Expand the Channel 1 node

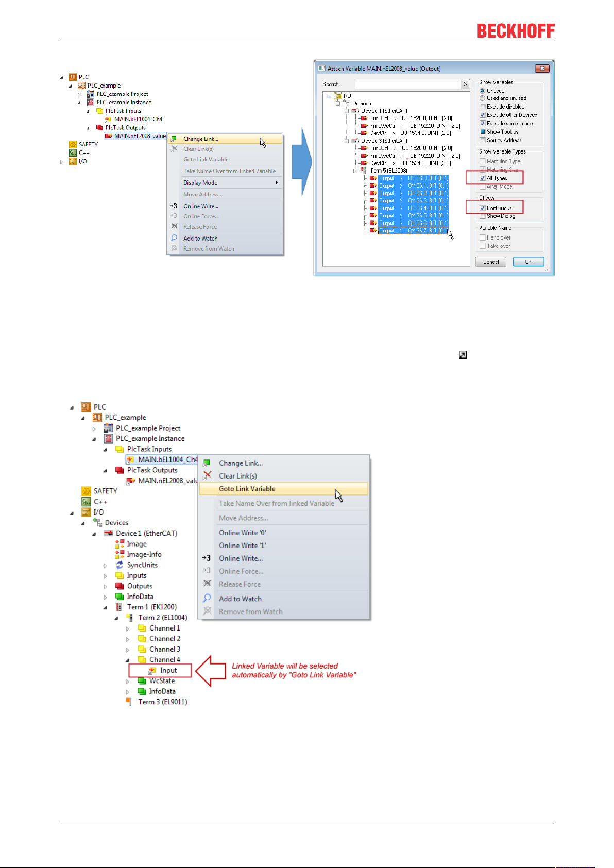pyautogui.click(x=128, y=628)
